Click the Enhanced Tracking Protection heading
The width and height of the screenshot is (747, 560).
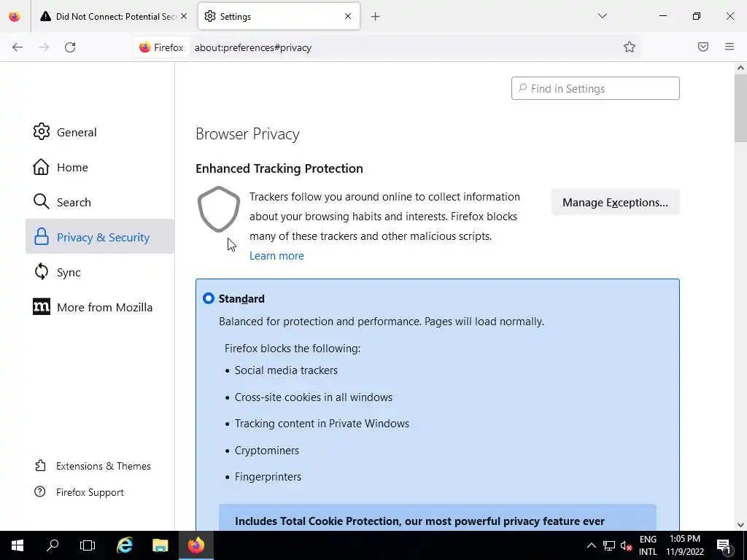[279, 168]
